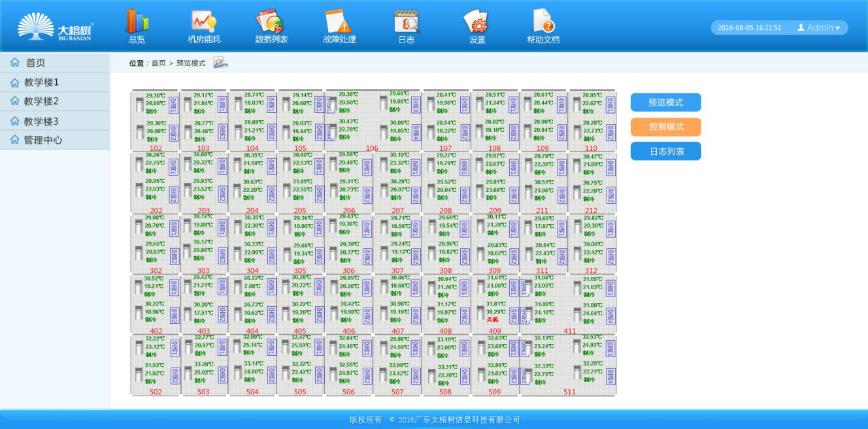Select the top air conditioner unit icon in room 104
The width and height of the screenshot is (868, 429).
click(x=237, y=104)
